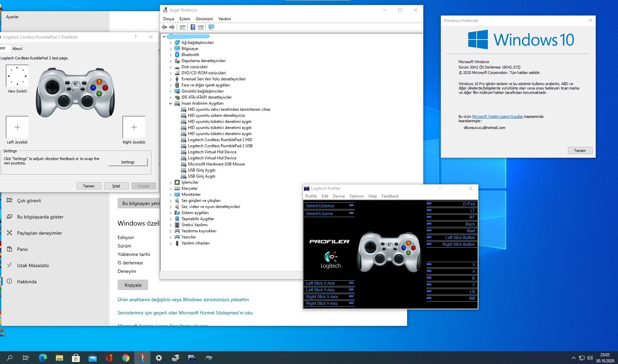Click D-Pad assignment icon in Profiler
Image resolution: width=618 pixels, height=364 pixels.
[x=429, y=204]
